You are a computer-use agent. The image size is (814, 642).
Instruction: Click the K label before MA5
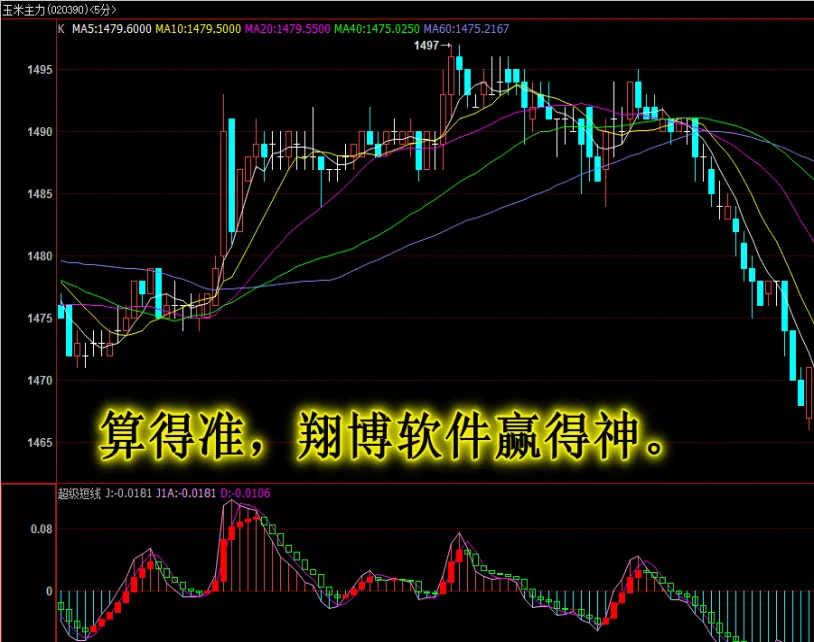coord(61,29)
